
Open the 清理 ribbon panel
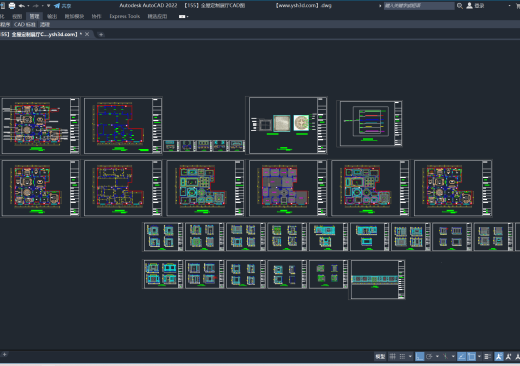pos(45,24)
